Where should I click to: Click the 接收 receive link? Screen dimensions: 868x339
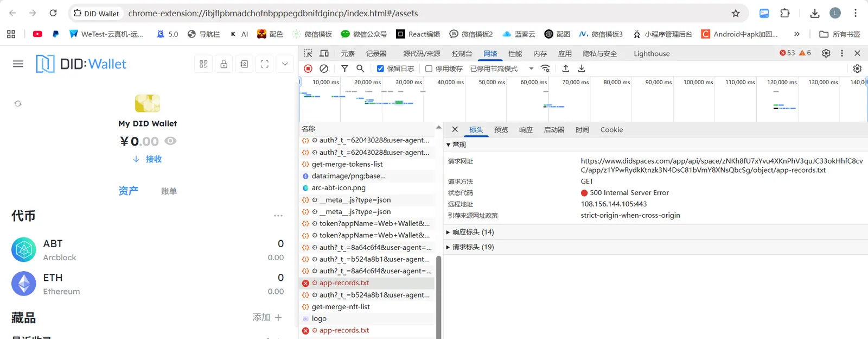(x=148, y=159)
